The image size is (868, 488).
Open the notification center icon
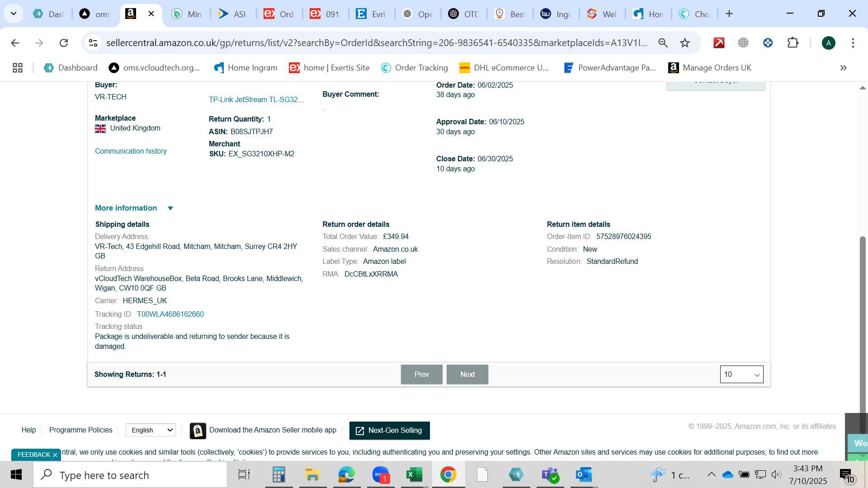pyautogui.click(x=847, y=475)
